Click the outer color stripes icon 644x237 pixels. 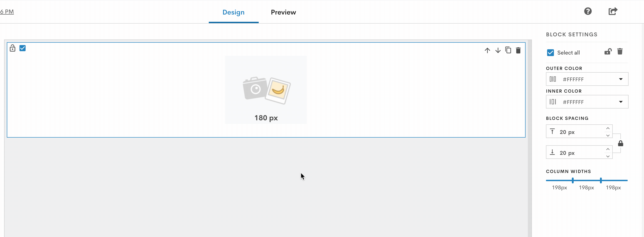tap(553, 79)
